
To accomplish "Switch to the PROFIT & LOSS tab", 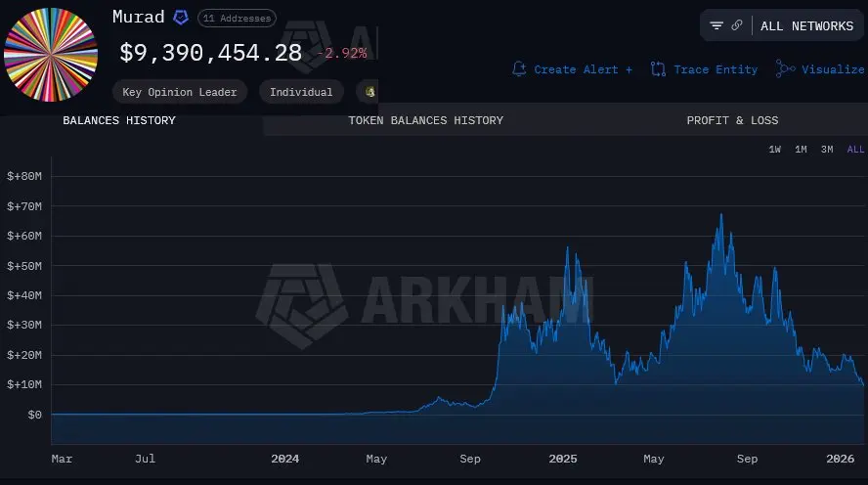I will click(732, 120).
